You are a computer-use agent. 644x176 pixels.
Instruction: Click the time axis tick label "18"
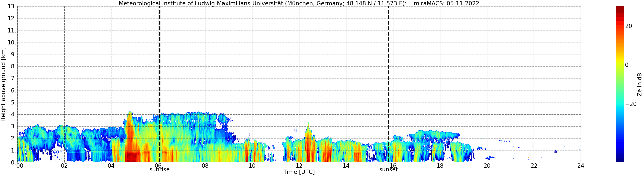[x=440, y=166]
